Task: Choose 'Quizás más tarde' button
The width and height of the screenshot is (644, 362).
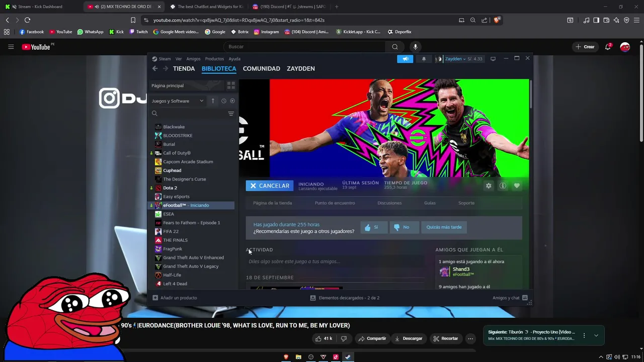Action: click(x=444, y=227)
